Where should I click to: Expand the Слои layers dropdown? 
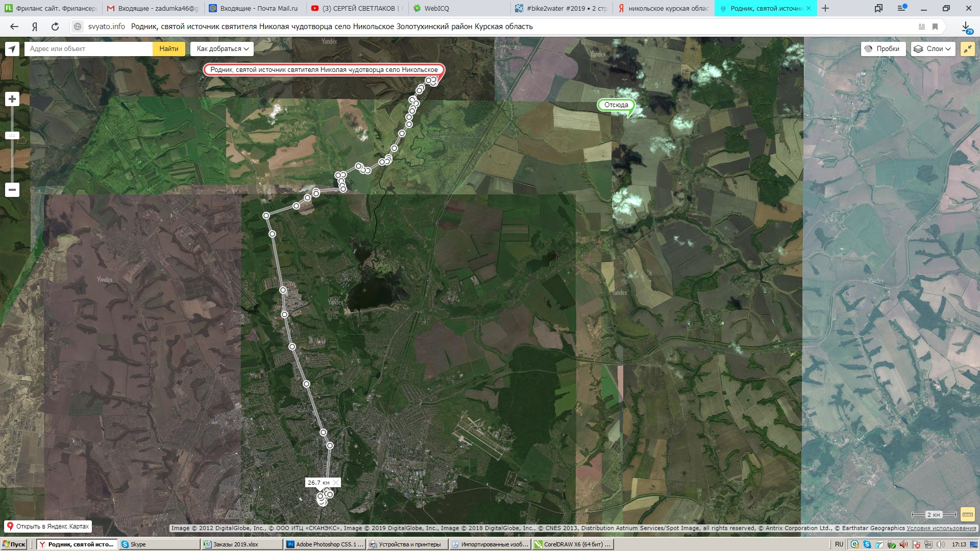point(933,49)
